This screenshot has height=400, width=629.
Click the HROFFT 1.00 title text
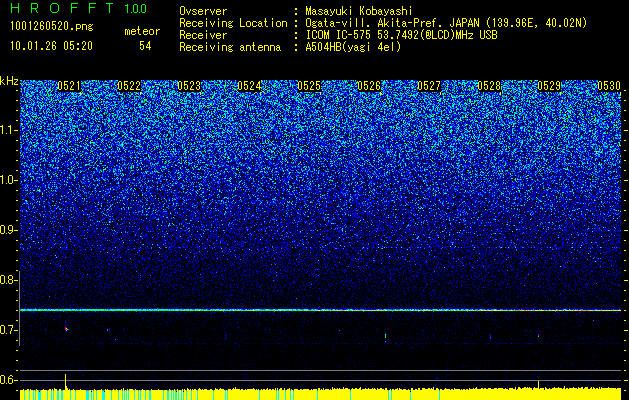coord(79,8)
